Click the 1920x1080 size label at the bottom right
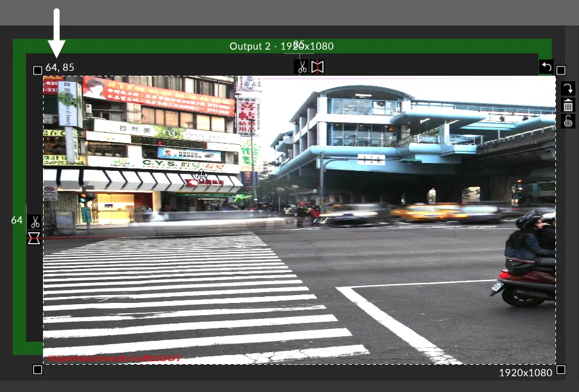This screenshot has height=392, width=579. [x=525, y=373]
